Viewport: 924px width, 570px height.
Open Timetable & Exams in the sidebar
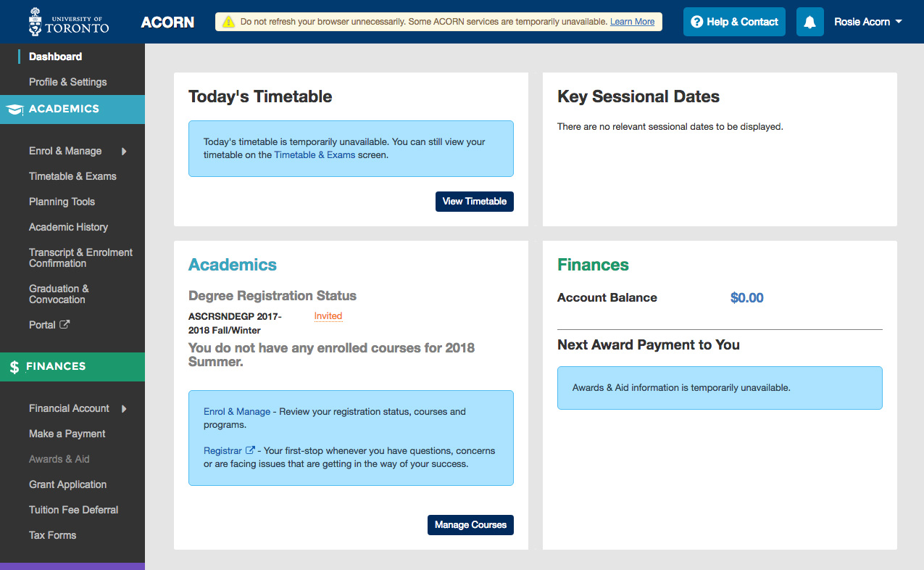click(x=72, y=176)
